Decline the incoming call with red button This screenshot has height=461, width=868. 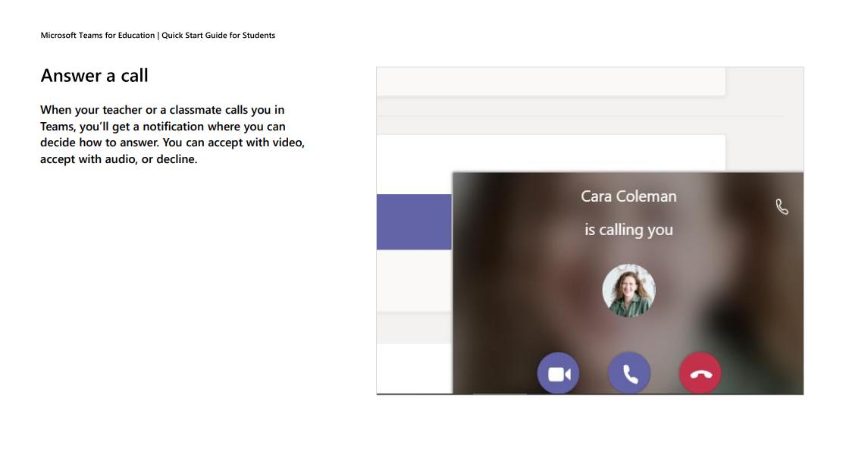pyautogui.click(x=700, y=374)
